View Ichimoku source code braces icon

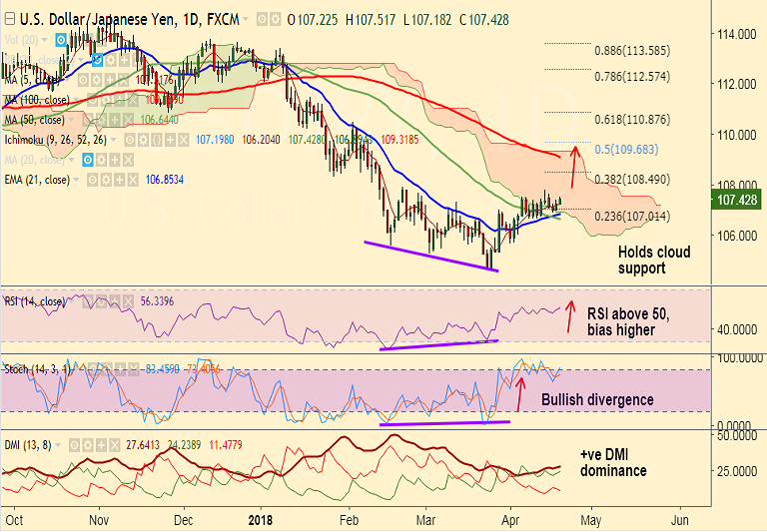(157, 141)
